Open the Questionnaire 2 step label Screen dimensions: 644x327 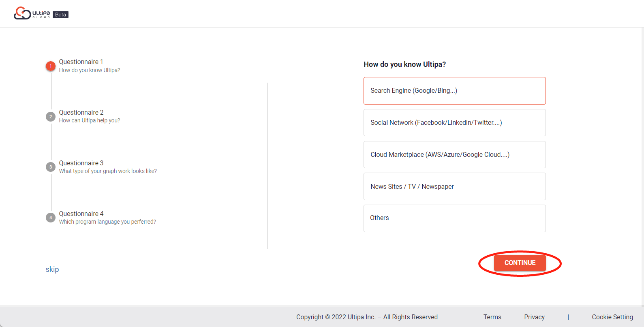[81, 112]
